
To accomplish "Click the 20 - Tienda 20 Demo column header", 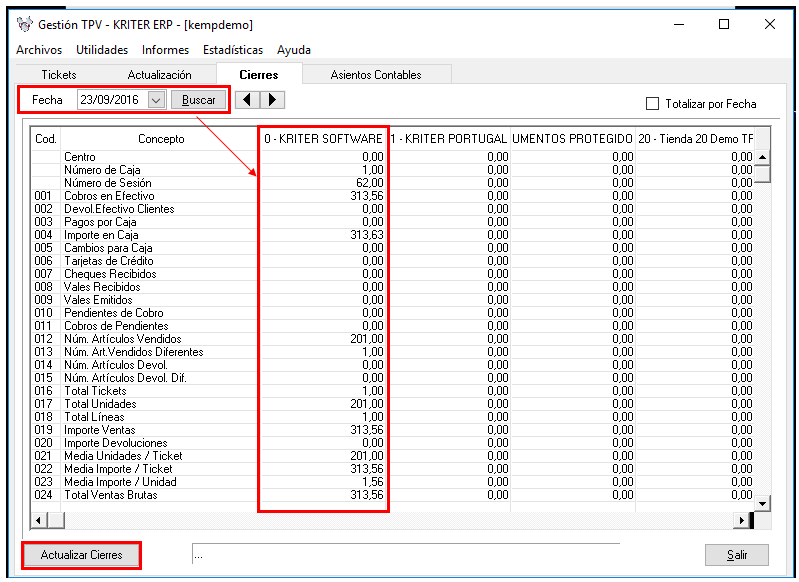I will [695, 139].
